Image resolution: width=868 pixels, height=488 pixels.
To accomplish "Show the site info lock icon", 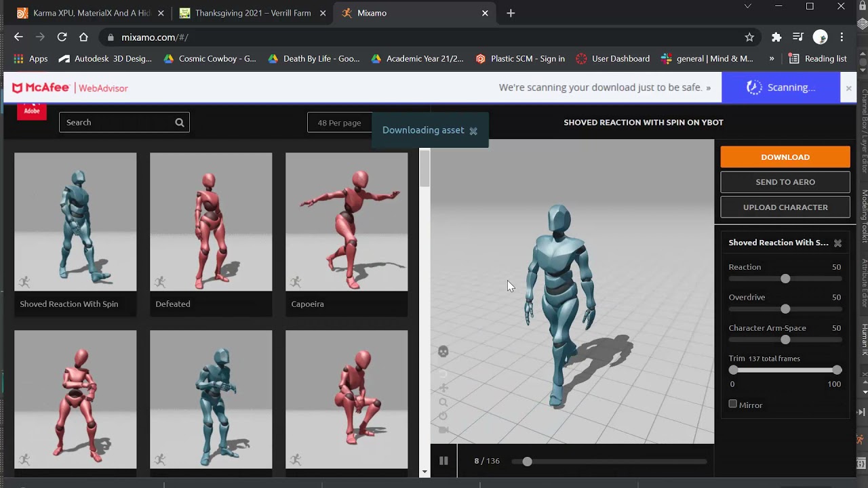I will (111, 37).
